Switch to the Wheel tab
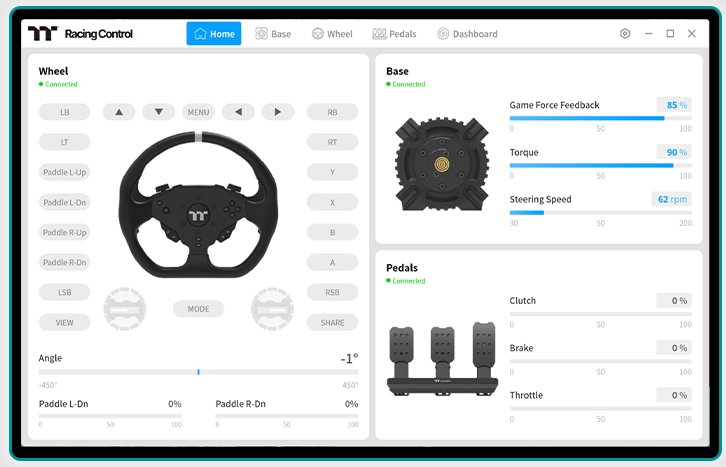 coord(332,34)
